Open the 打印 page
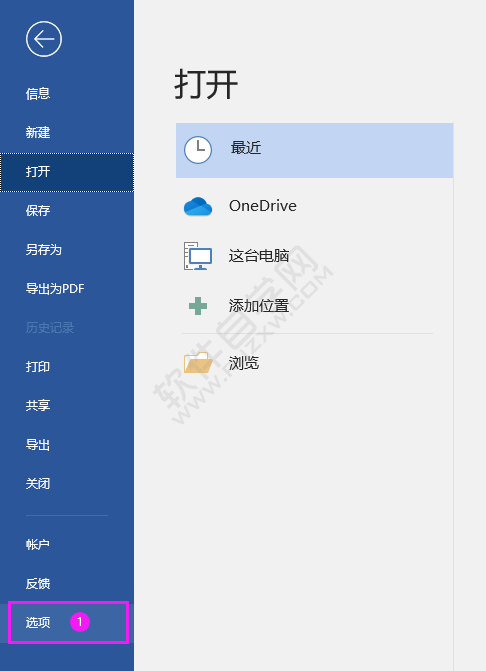486x671 pixels. click(x=67, y=367)
